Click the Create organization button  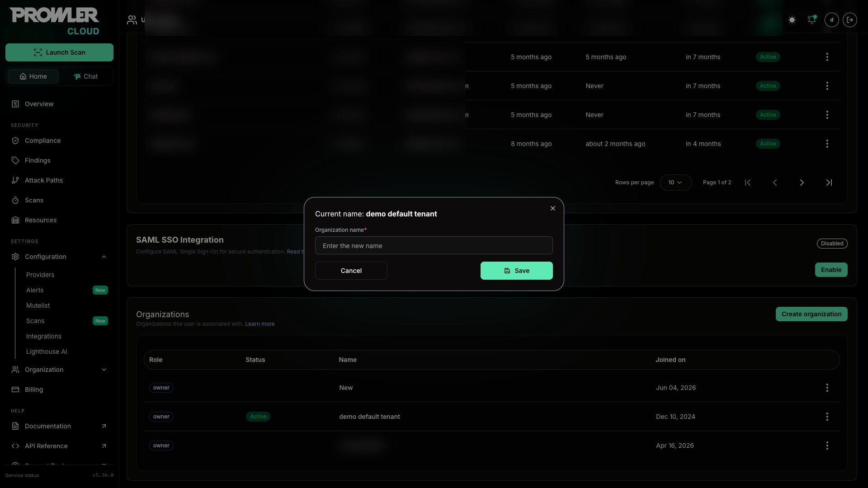pos(811,314)
